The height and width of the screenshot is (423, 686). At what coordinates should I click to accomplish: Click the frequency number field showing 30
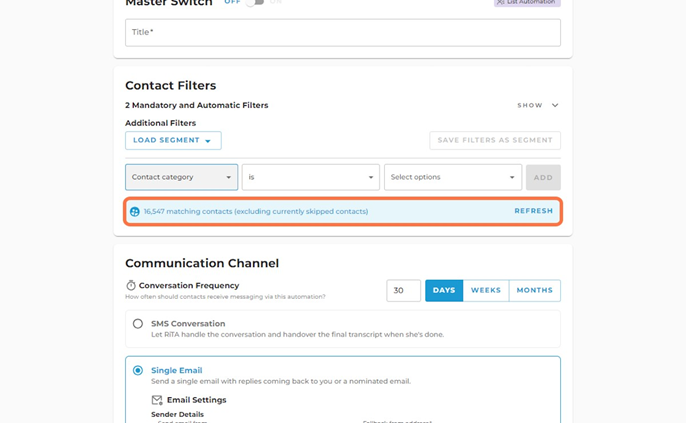pos(403,290)
